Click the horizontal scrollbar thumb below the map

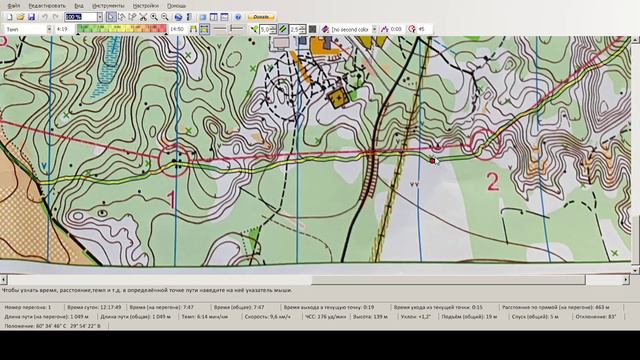(x=448, y=280)
